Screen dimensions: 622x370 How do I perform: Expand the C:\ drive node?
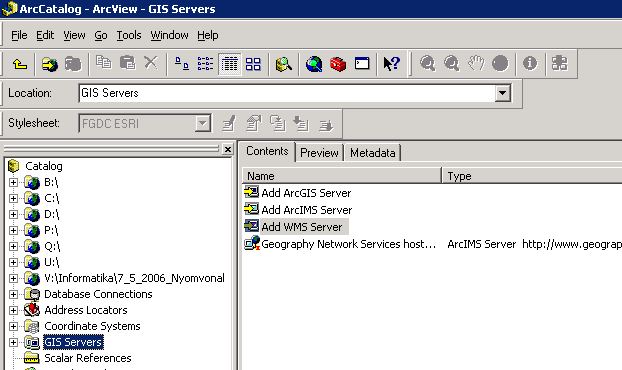13,198
